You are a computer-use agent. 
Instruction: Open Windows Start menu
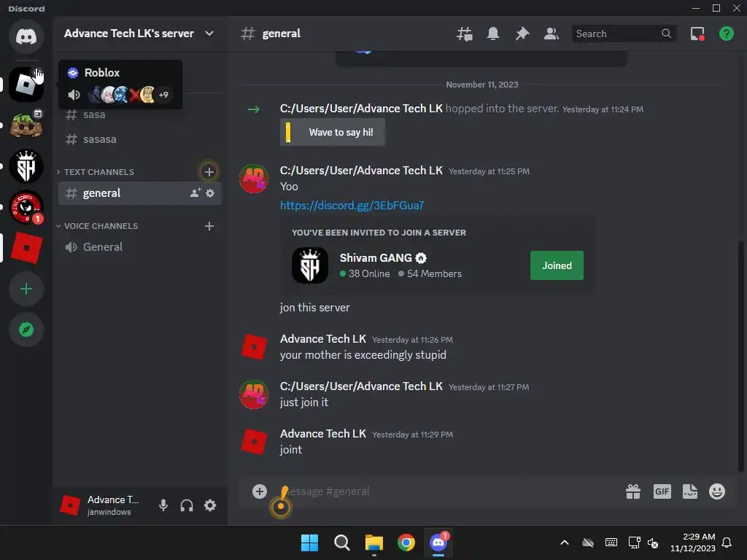click(x=309, y=542)
